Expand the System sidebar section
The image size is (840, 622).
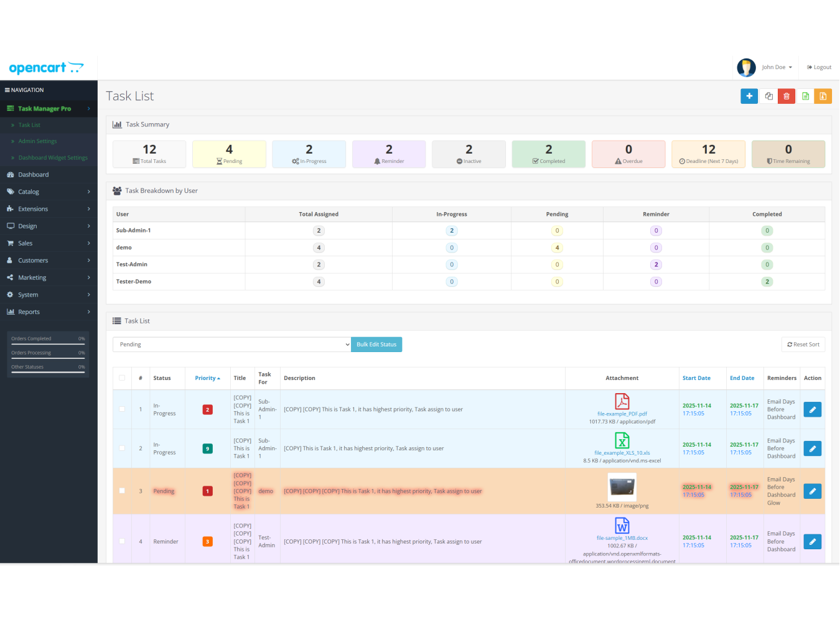click(28, 294)
